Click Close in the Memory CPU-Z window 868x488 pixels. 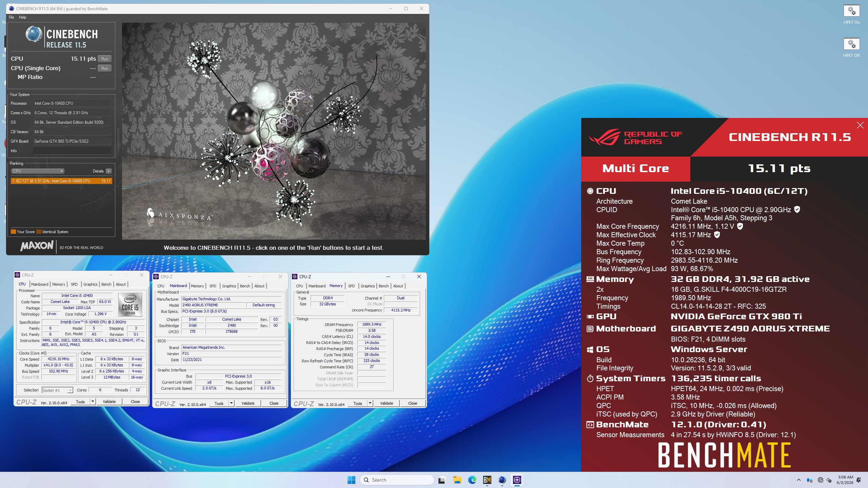coord(413,403)
